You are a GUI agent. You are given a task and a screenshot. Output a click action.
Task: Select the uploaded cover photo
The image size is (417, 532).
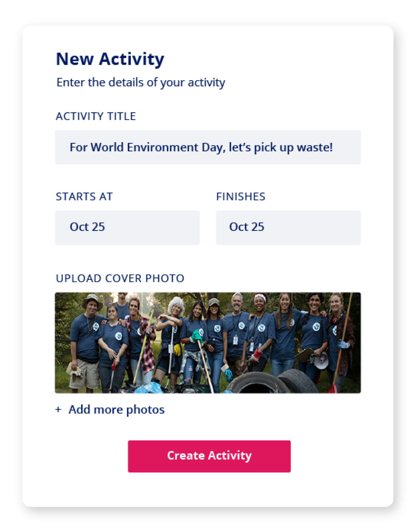tap(208, 342)
